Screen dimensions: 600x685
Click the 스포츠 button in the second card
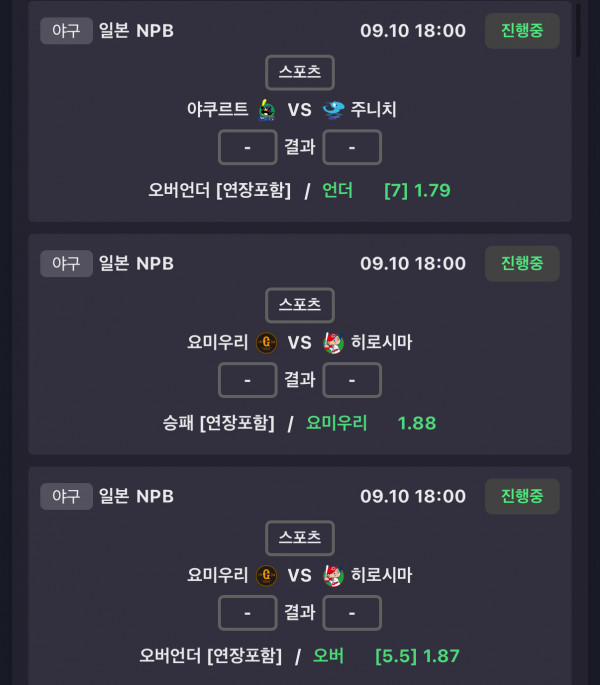pos(300,305)
